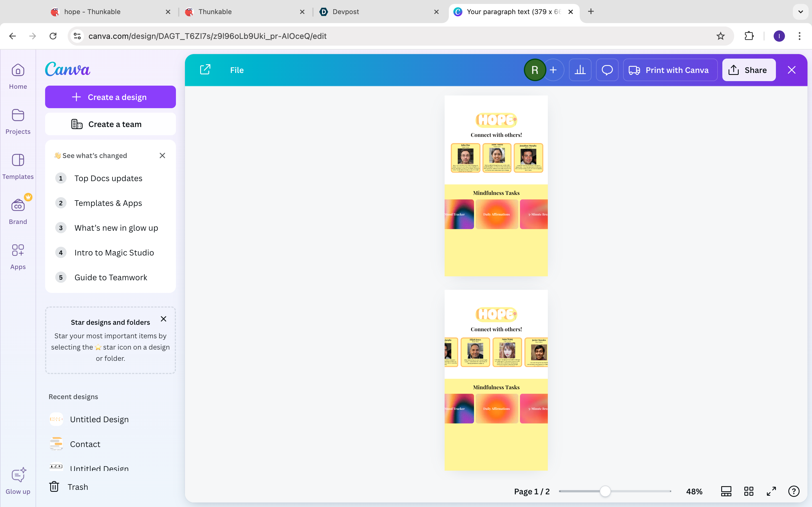Toggle fullscreen presentation mode

[x=771, y=491]
